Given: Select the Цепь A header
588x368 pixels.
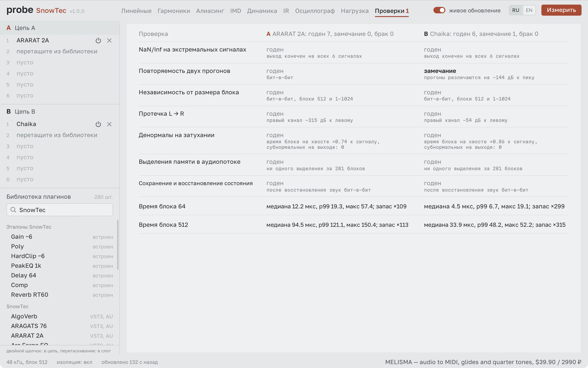Looking at the screenshot, I should 59,28.
